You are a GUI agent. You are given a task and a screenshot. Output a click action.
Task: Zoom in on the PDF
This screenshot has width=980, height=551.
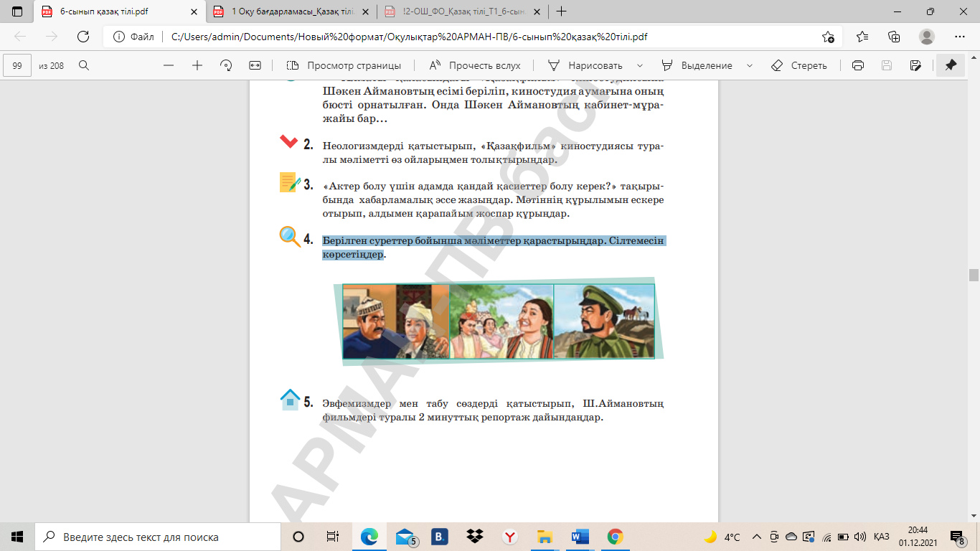coord(197,65)
